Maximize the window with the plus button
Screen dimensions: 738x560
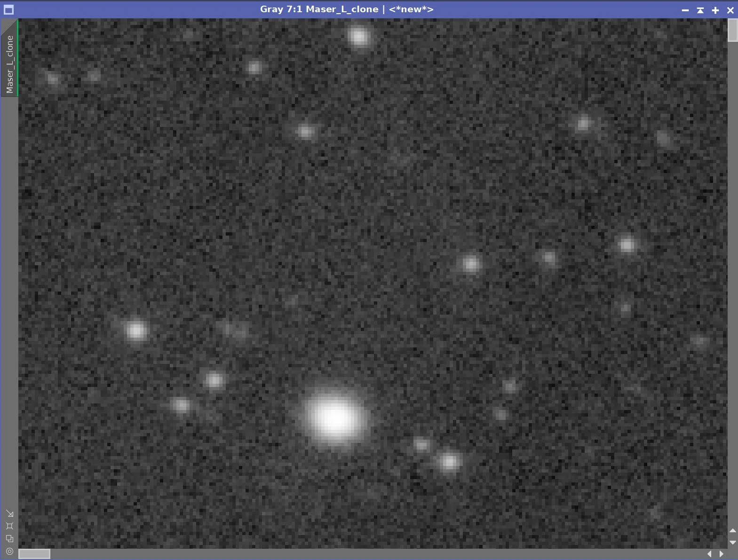click(715, 10)
